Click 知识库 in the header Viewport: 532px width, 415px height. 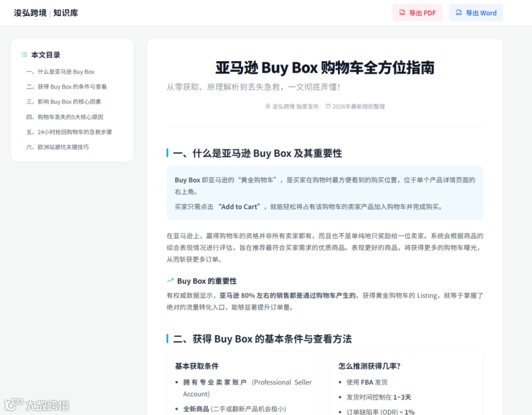(66, 13)
